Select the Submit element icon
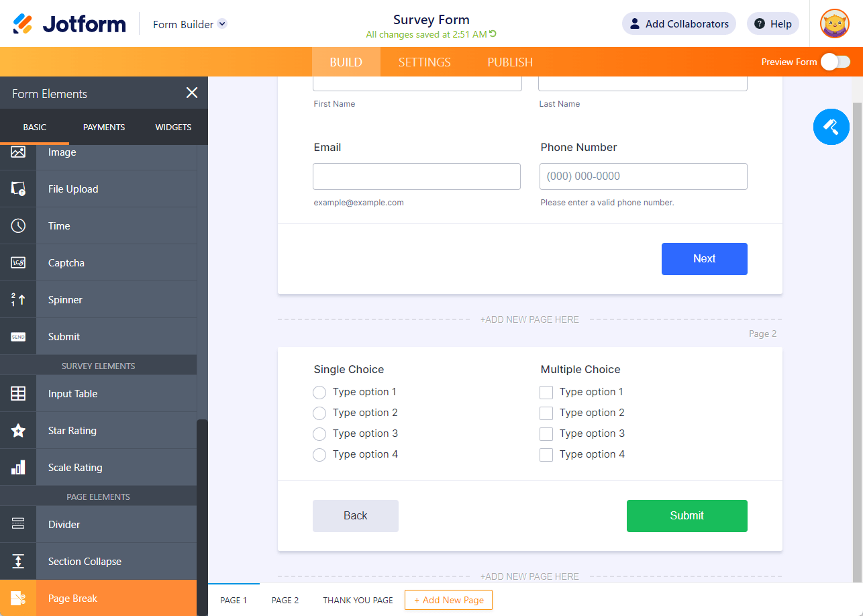863x616 pixels. [18, 337]
